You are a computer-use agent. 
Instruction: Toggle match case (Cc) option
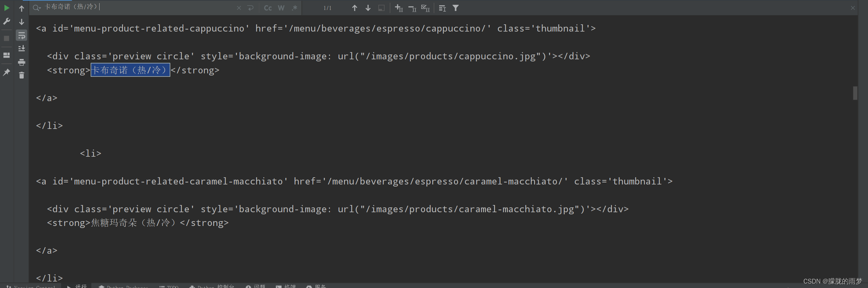(x=268, y=8)
